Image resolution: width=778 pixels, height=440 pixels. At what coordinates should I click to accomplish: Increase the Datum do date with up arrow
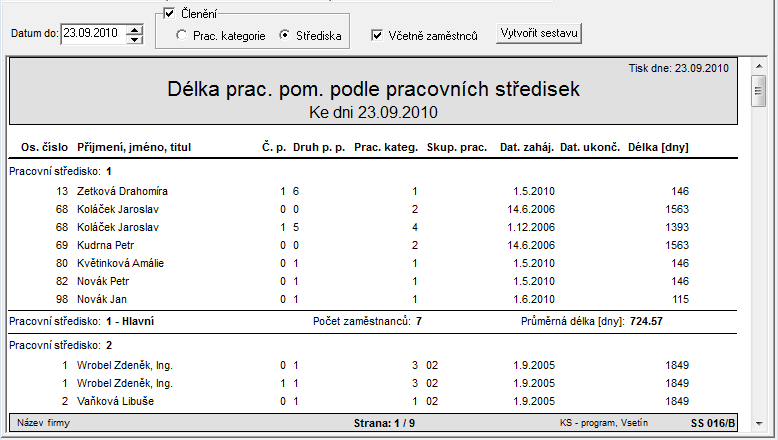pyautogui.click(x=134, y=30)
